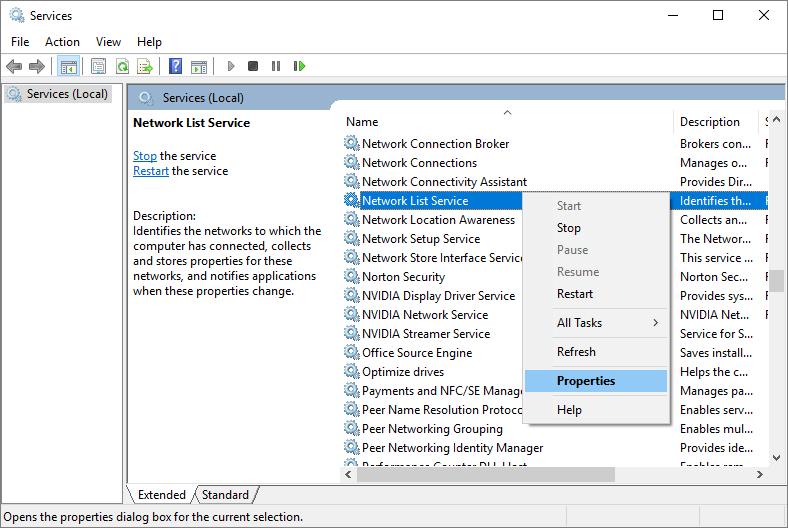The height and width of the screenshot is (528, 788).
Task: Click the Show/Hide Console Tree toolbar icon
Action: 68,66
